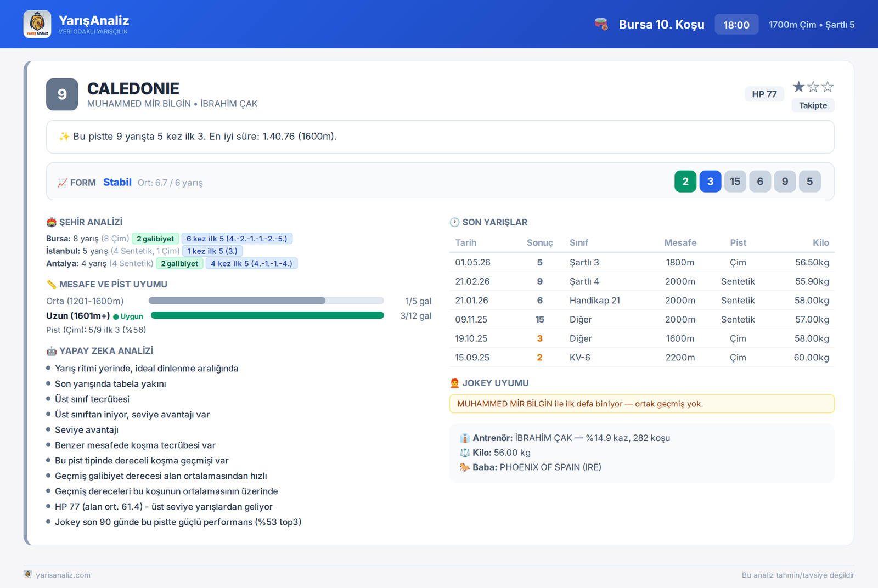The height and width of the screenshot is (588, 878).
Task: Click the green Uygun status dot
Action: coord(116,316)
